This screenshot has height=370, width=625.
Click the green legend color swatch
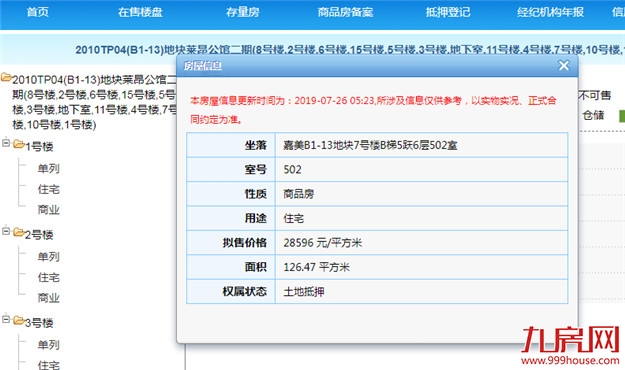tap(622, 116)
